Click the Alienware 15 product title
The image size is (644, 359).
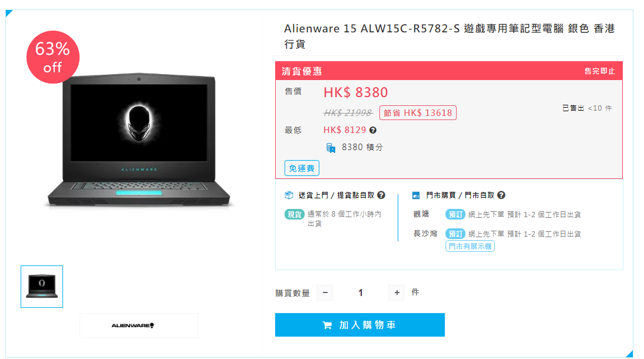(450, 36)
